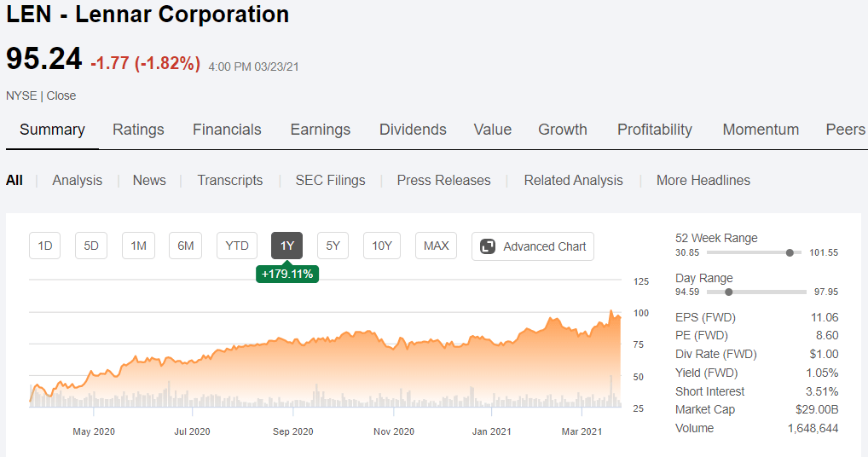Click the LEN - Lennar Corporation title
Image resolution: width=868 pixels, height=457 pixels.
point(148,14)
